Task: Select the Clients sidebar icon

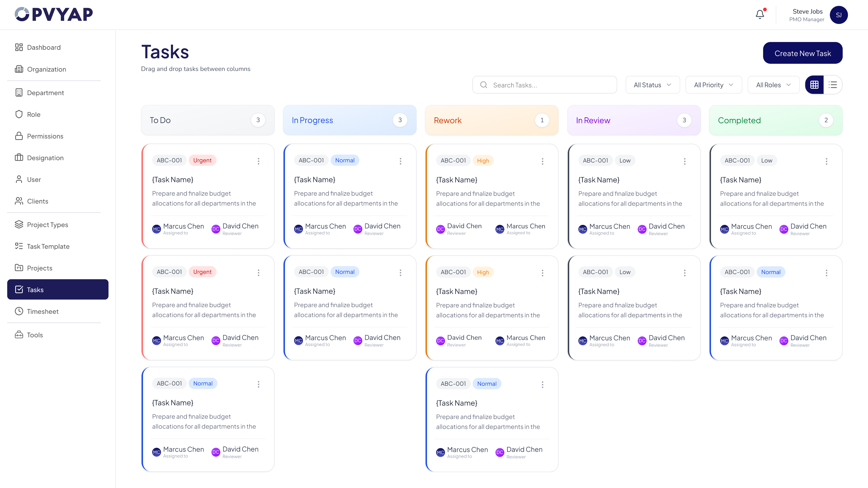Action: pos(19,201)
